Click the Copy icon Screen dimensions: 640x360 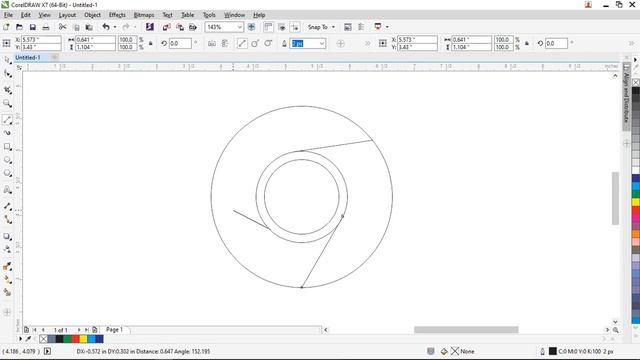pyautogui.click(x=76, y=27)
